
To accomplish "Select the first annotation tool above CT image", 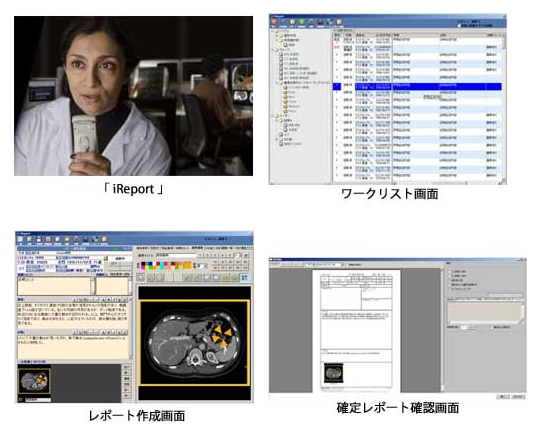I will click(141, 277).
